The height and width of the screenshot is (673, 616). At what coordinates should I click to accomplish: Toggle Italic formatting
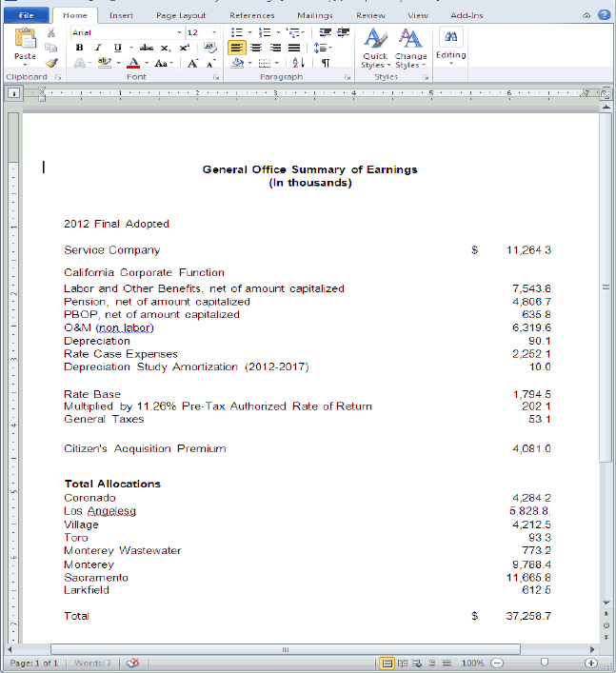[x=98, y=48]
